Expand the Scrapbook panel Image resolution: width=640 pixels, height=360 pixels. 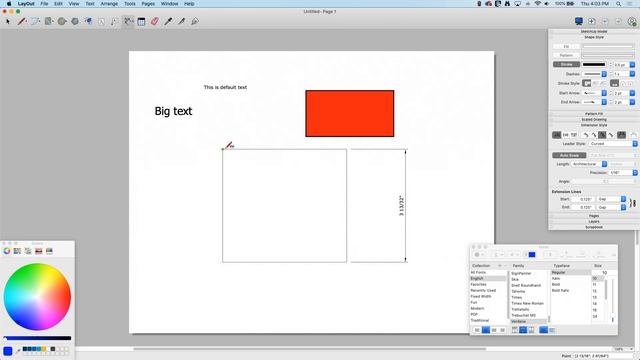593,227
